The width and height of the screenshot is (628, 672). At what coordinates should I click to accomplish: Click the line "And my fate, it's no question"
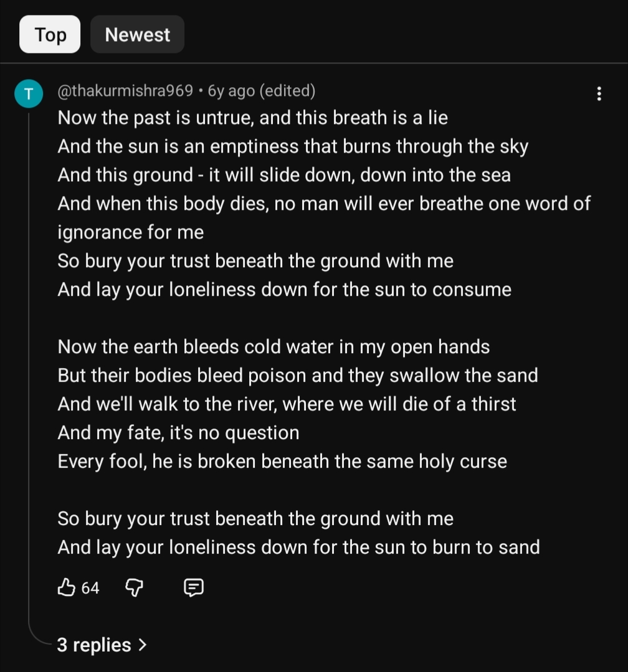pyautogui.click(x=178, y=433)
